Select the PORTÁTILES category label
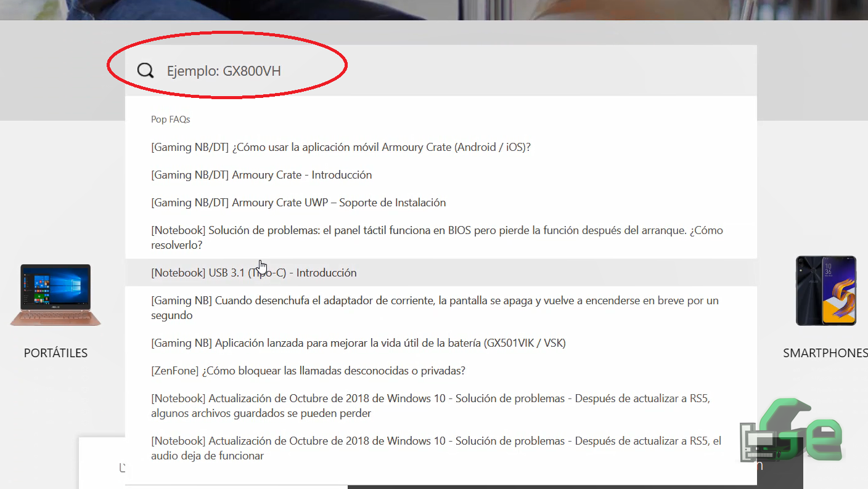 55,353
